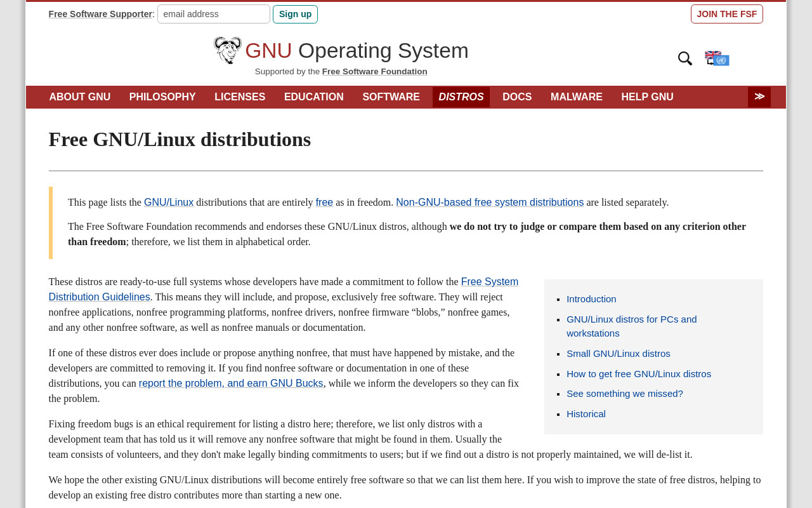
Task: Open the SOFTWARE menu item
Action: click(x=391, y=97)
